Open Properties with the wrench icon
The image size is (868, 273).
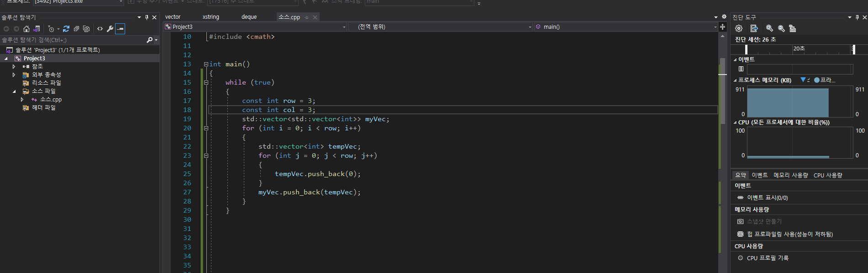point(110,29)
